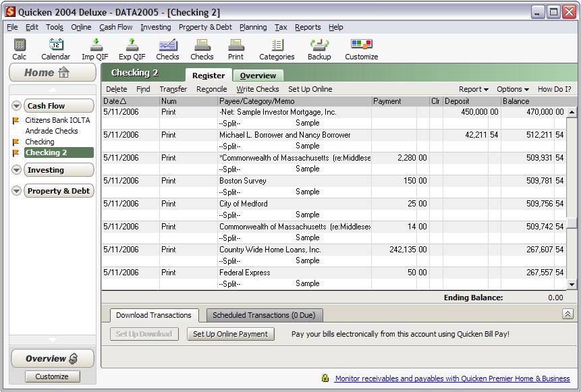Open the Checks printer icon

click(x=202, y=49)
